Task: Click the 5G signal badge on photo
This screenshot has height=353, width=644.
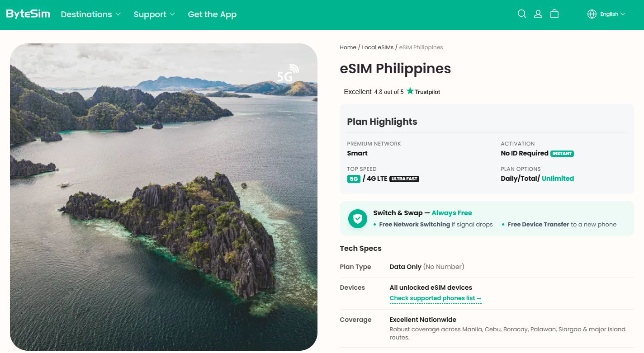Action: click(288, 74)
